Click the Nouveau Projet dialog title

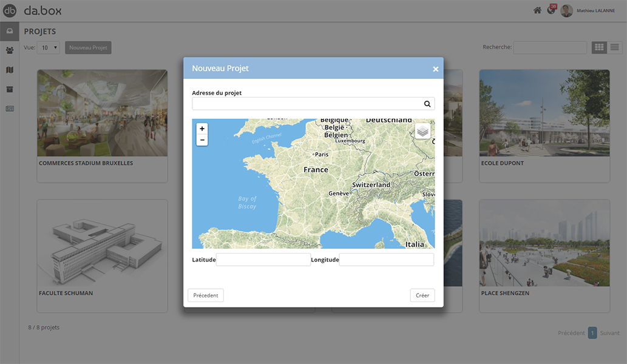click(220, 69)
